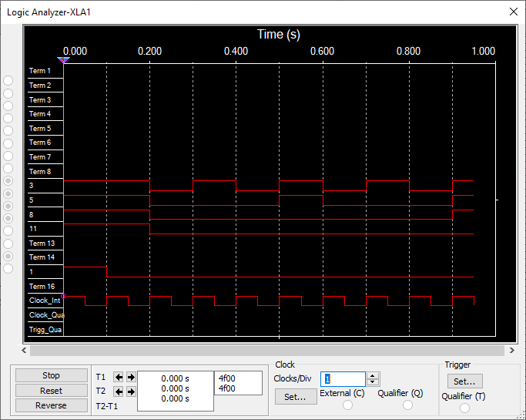
Task: Open Clock Set... dialog
Action: [x=295, y=397]
